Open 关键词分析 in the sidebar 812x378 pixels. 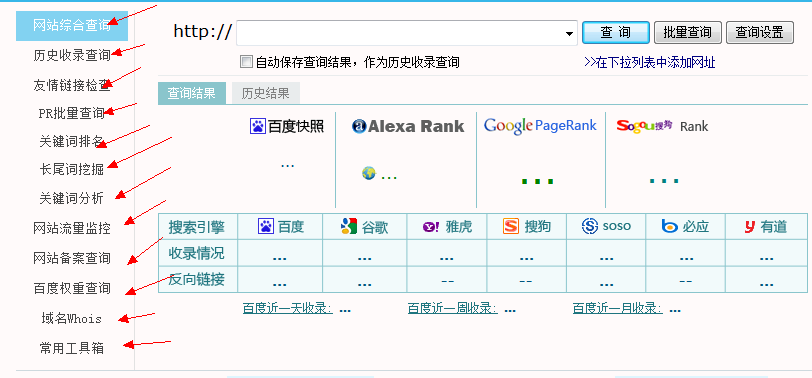pos(72,198)
